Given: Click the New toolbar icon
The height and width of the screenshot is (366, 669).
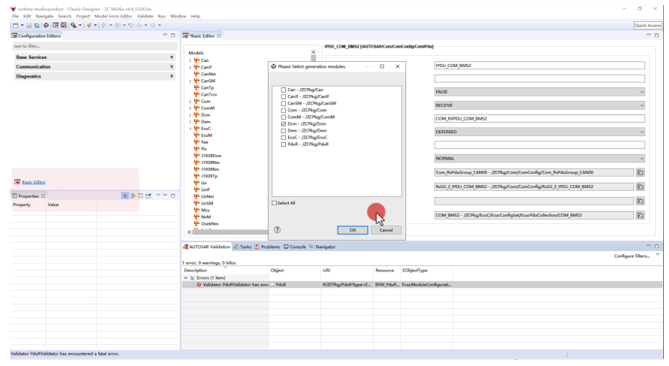Looking at the screenshot, I should click(16, 25).
